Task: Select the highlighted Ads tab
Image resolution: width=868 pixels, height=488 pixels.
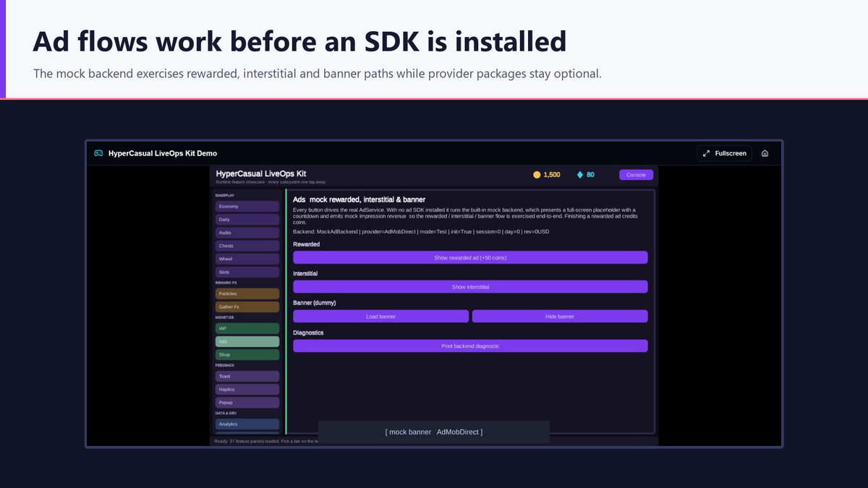Action: tap(247, 341)
